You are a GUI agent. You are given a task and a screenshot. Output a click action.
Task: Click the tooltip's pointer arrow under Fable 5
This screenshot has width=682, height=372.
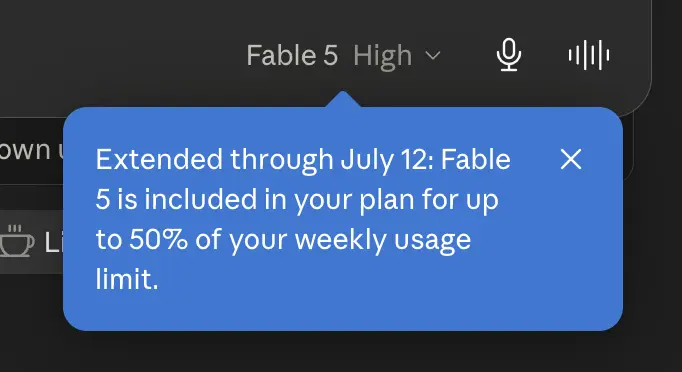click(x=343, y=99)
